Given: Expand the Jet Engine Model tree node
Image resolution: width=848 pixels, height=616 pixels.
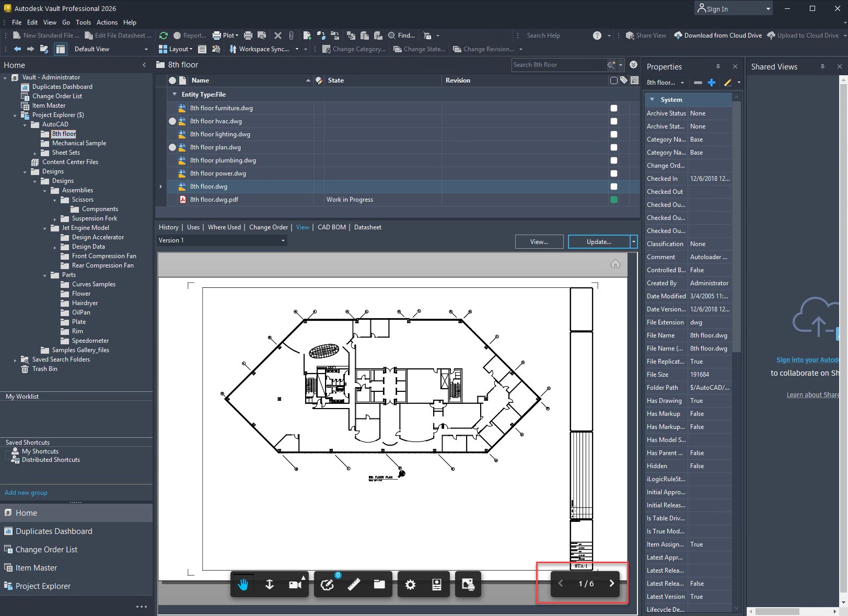Looking at the screenshot, I should point(45,228).
